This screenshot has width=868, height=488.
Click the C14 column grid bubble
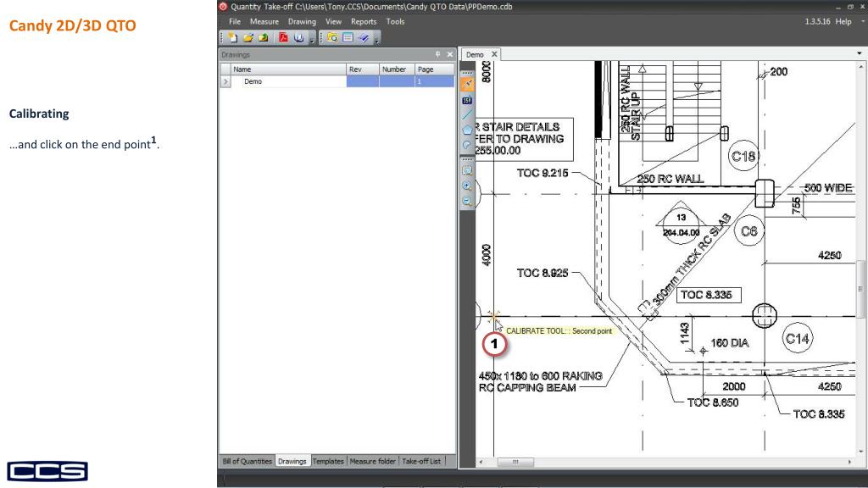pyautogui.click(x=797, y=339)
